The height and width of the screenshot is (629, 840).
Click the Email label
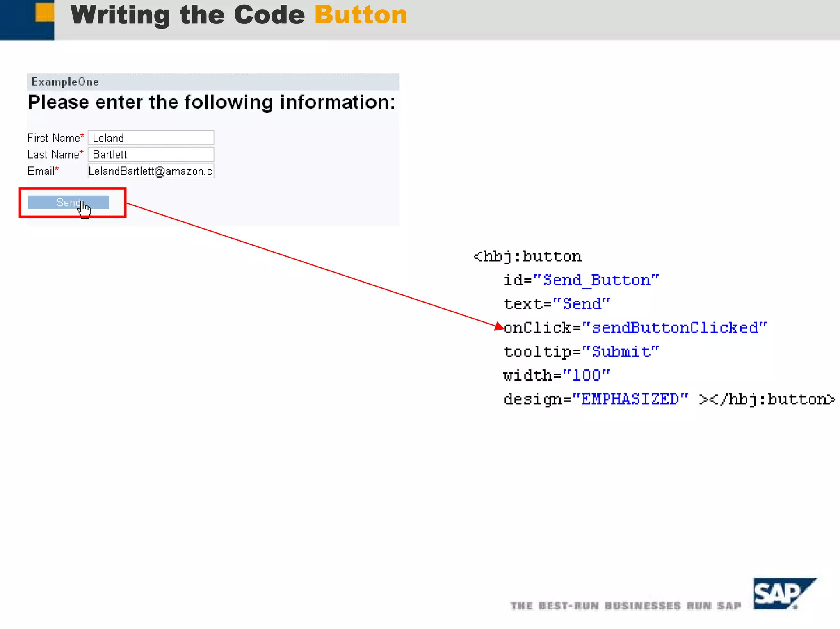click(x=43, y=171)
